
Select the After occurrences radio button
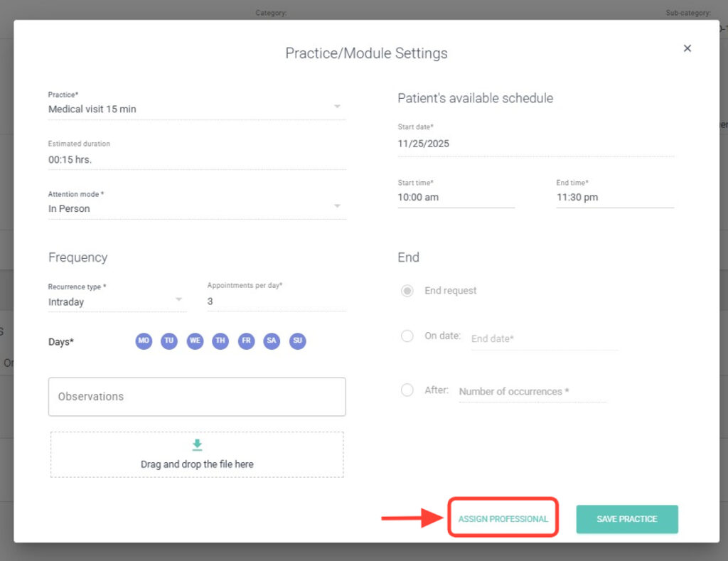coord(407,390)
